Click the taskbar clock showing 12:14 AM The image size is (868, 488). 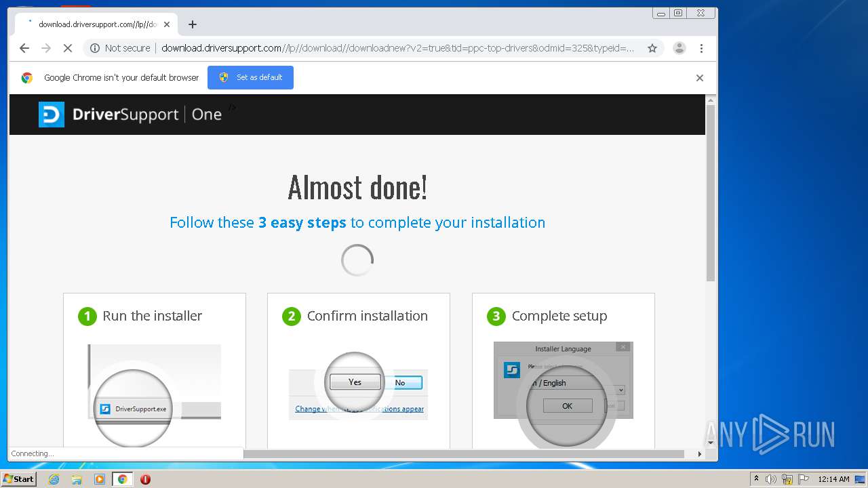point(833,479)
